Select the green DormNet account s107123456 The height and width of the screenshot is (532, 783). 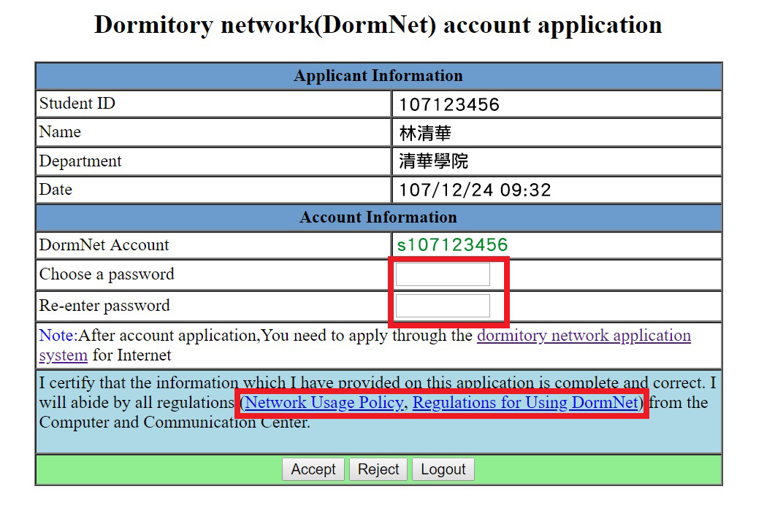pyautogui.click(x=452, y=244)
